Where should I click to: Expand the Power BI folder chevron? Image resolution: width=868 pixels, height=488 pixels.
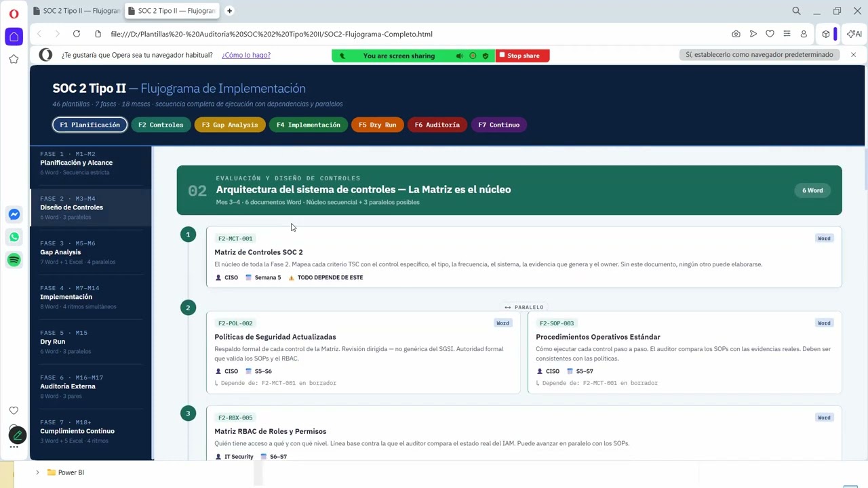pos(37,472)
